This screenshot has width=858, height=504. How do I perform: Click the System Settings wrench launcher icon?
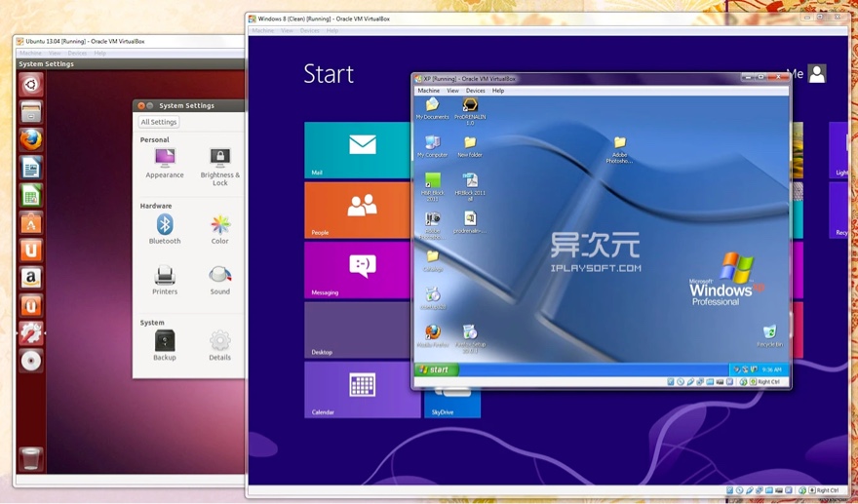pos(30,332)
